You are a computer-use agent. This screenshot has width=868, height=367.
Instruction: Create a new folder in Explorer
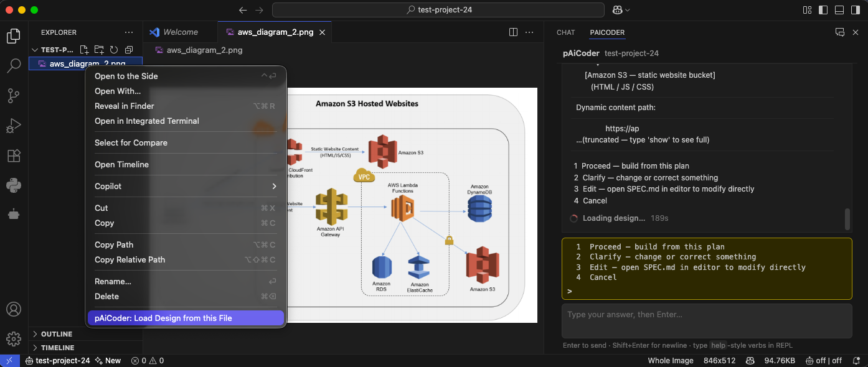pos(99,50)
